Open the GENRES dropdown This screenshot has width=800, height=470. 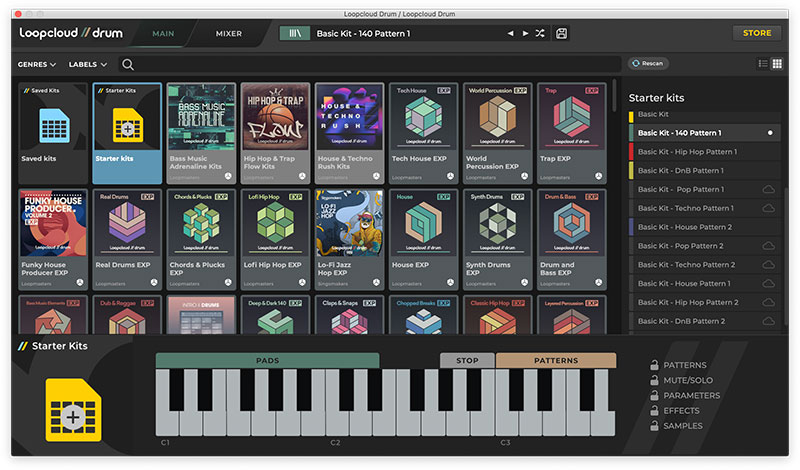click(x=37, y=64)
